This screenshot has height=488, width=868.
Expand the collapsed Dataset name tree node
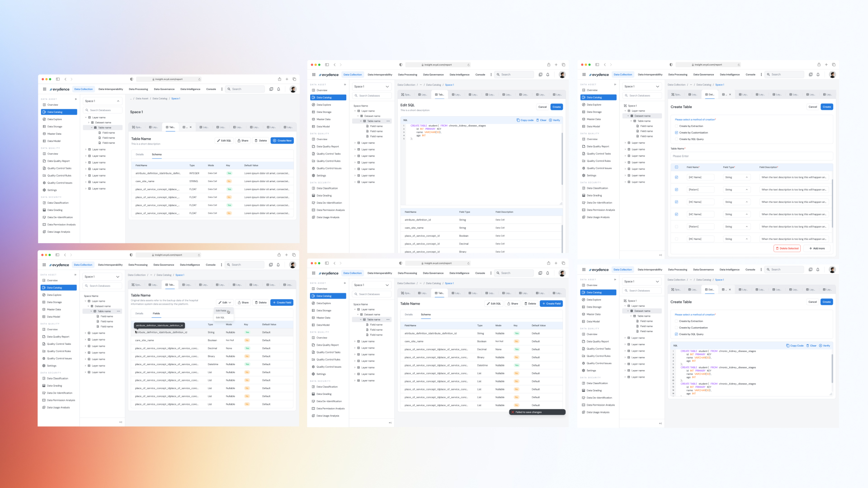(x=89, y=122)
